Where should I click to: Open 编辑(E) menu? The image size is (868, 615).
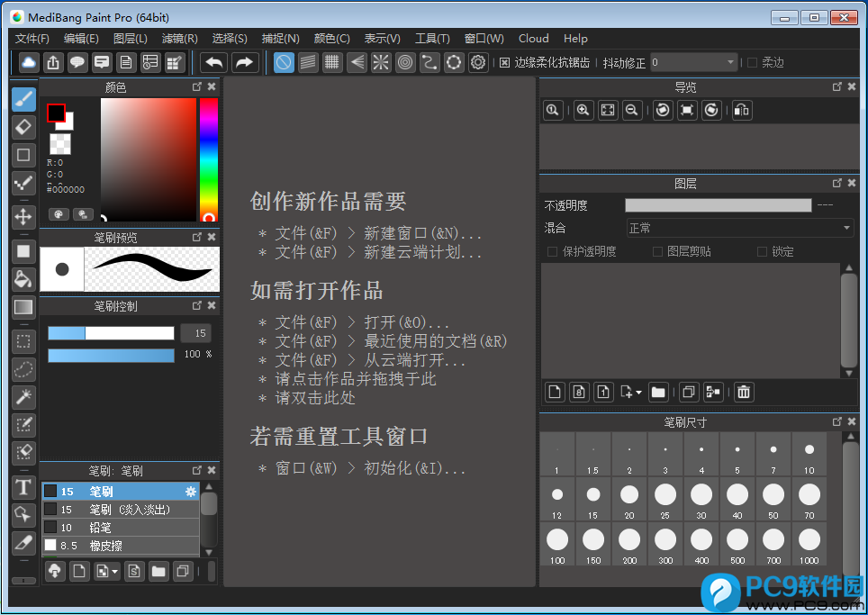(81, 39)
